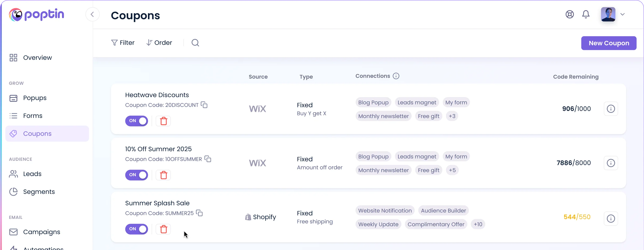The image size is (644, 250).
Task: Open Campaigns in the sidebar
Action: pyautogui.click(x=47, y=232)
